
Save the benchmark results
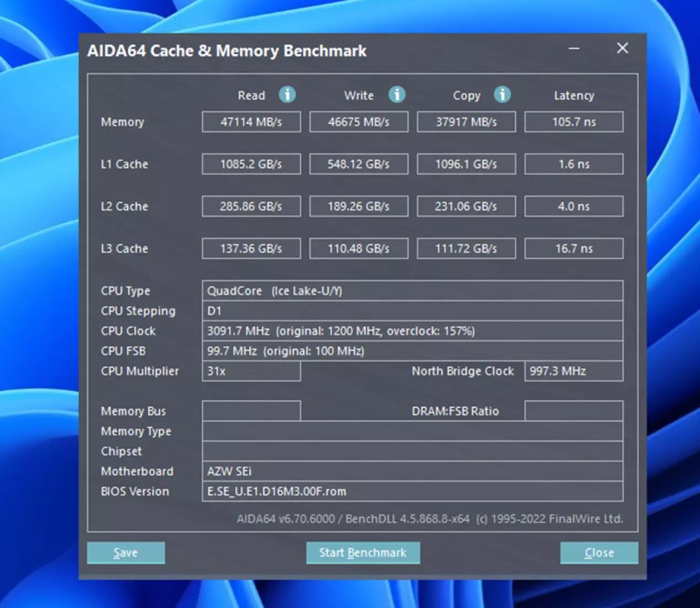pos(126,553)
